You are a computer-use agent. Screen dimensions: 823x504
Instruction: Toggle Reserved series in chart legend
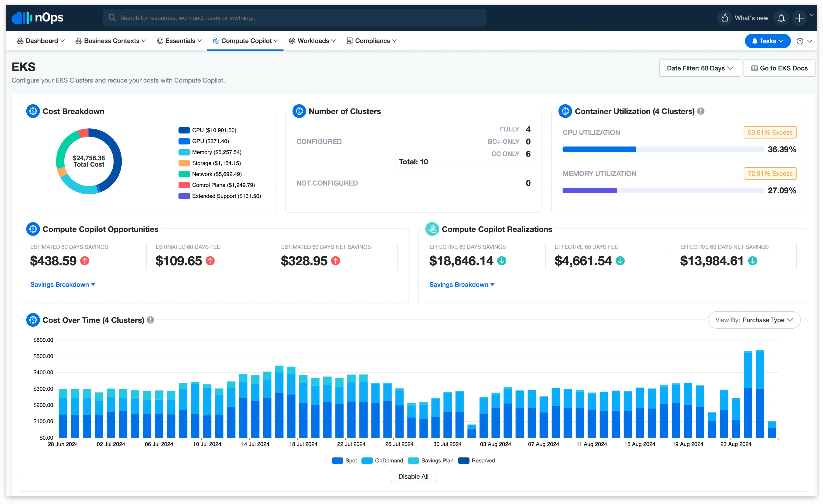477,460
